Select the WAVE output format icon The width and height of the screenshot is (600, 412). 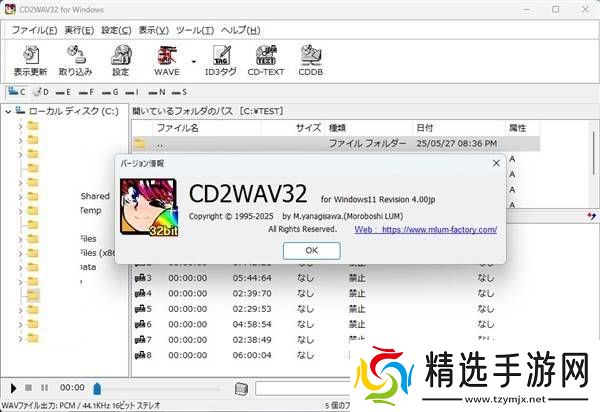point(166,56)
